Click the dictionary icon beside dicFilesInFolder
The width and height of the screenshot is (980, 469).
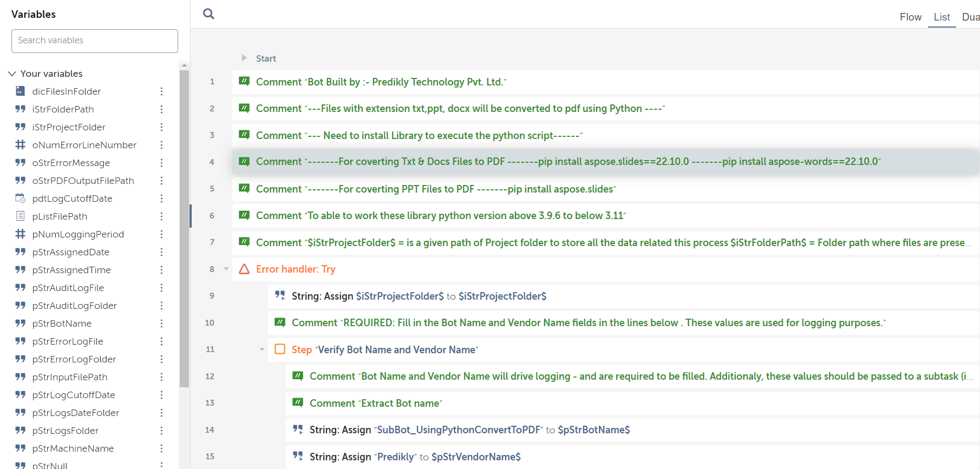(21, 91)
